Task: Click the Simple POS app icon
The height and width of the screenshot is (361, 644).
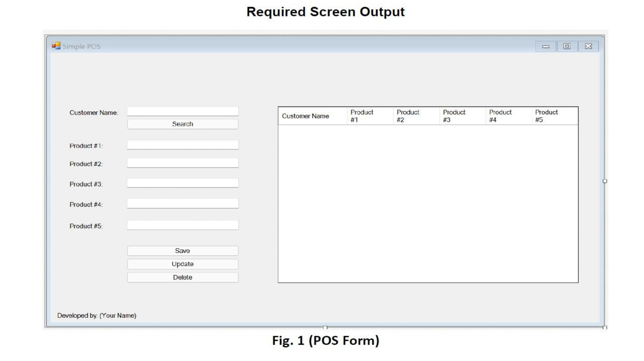Action: (x=56, y=46)
